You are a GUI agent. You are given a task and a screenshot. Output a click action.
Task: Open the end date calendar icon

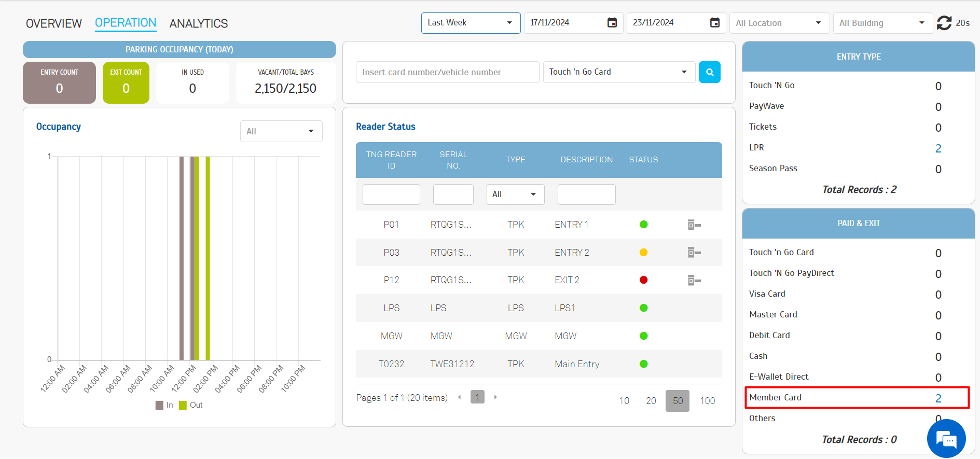click(x=714, y=23)
